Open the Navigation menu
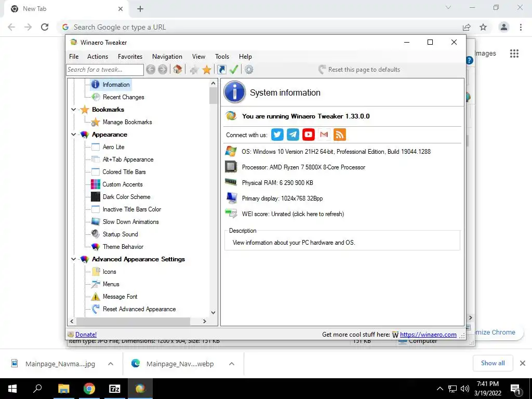 tap(167, 57)
